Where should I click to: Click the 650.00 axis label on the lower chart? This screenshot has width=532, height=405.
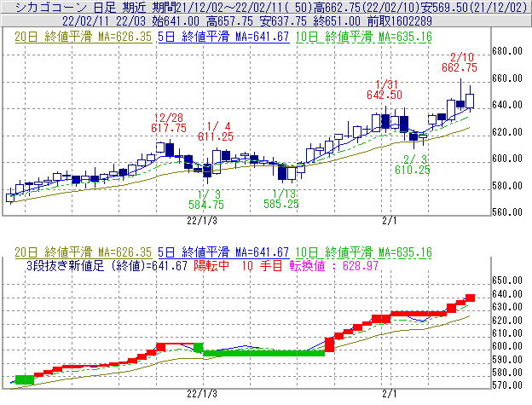pyautogui.click(x=507, y=281)
